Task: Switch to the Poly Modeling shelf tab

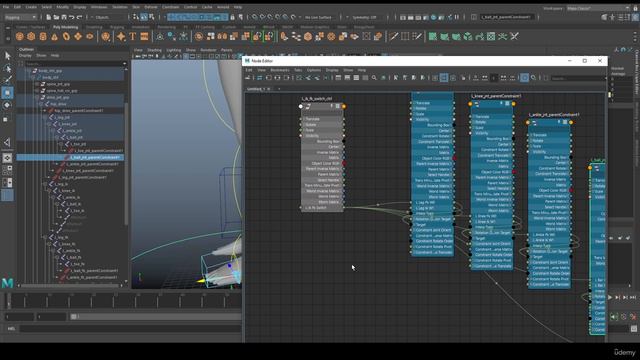Action: [65, 27]
